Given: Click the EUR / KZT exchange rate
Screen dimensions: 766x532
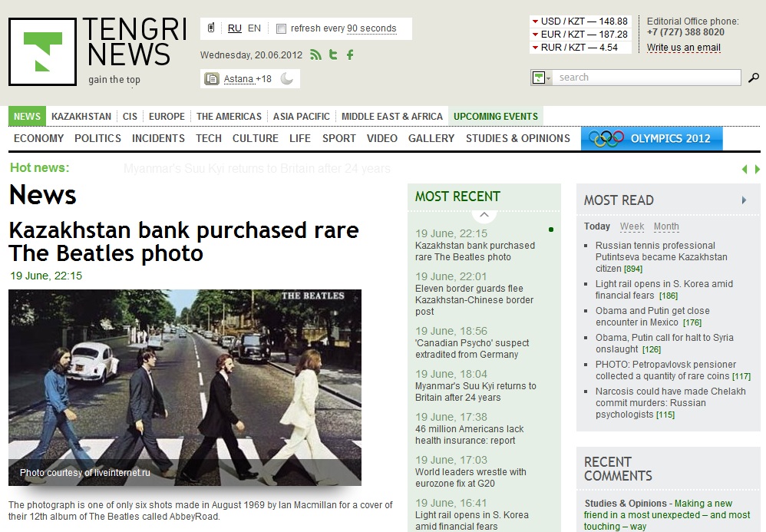Looking at the screenshot, I should [580, 35].
